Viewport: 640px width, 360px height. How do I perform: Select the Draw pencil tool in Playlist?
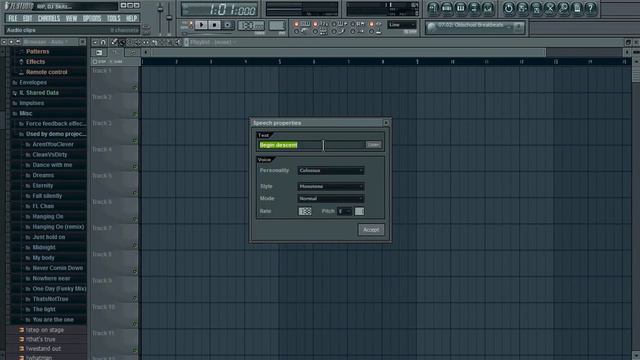click(x=114, y=42)
